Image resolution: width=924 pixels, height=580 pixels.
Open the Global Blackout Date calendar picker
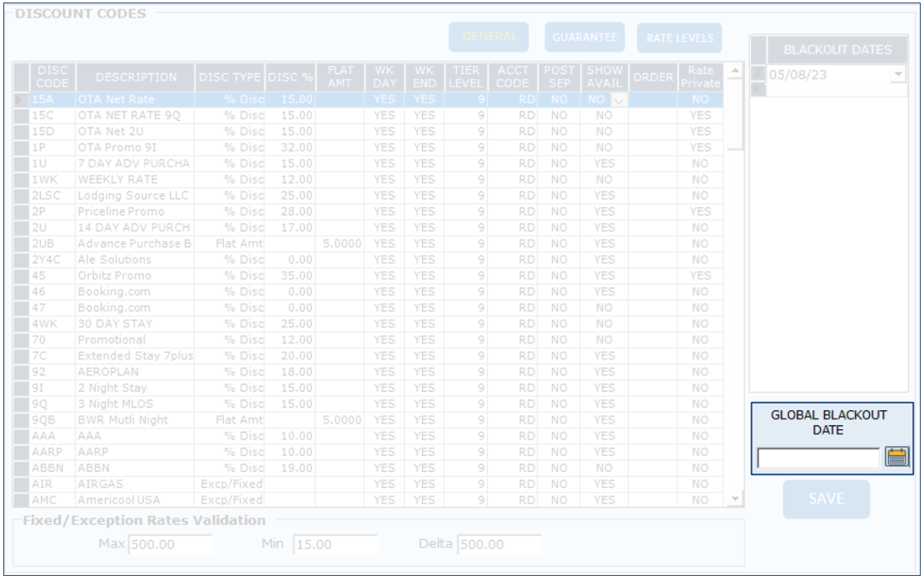(897, 457)
